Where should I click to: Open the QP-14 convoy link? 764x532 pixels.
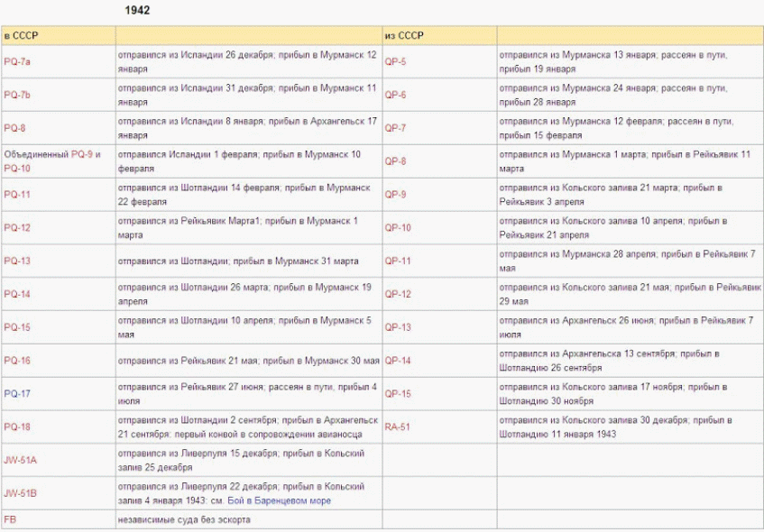pyautogui.click(x=398, y=361)
